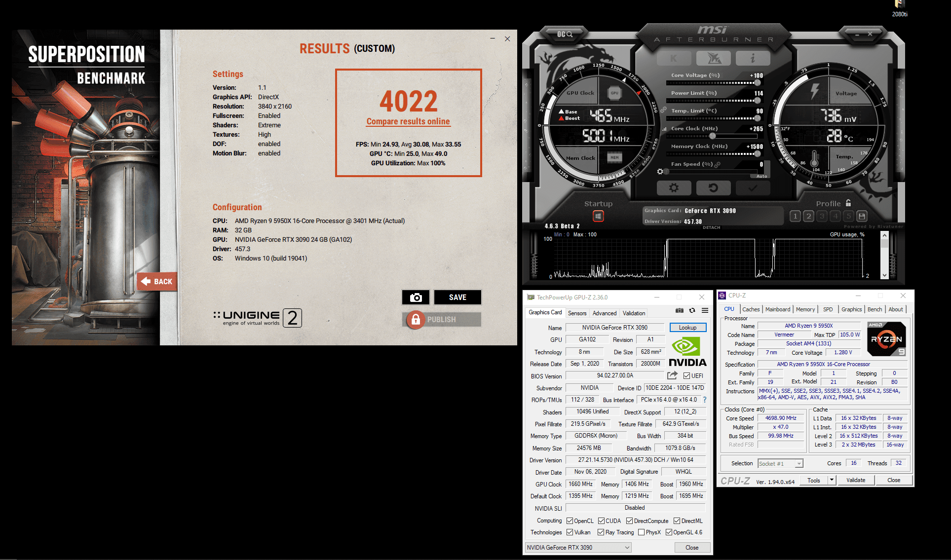Save profile using the floppy disk icon
This screenshot has height=560, width=951.
[x=862, y=216]
